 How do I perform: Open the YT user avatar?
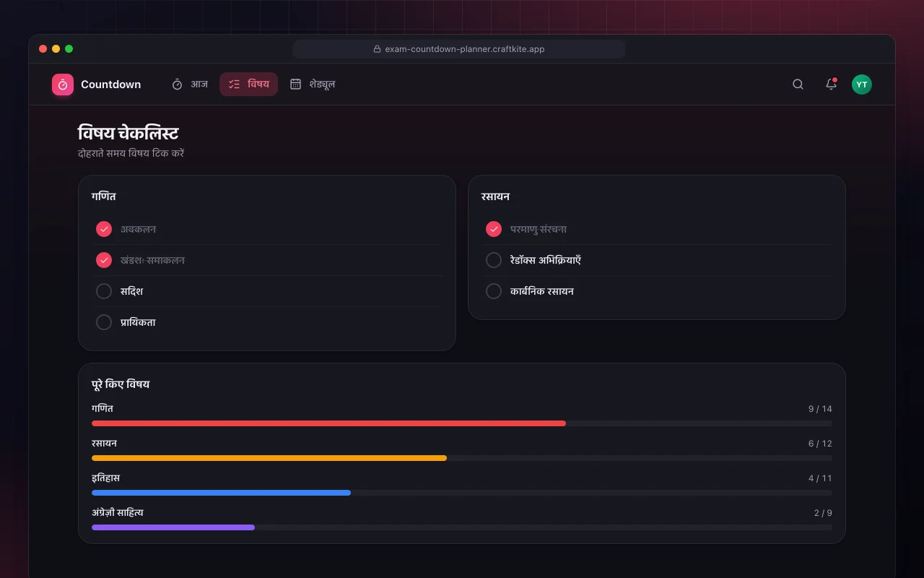862,85
